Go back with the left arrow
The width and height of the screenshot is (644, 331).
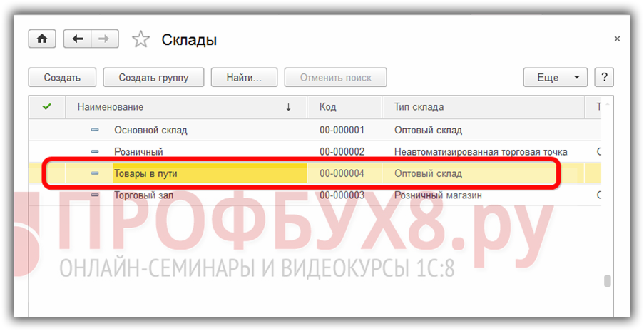coord(78,39)
